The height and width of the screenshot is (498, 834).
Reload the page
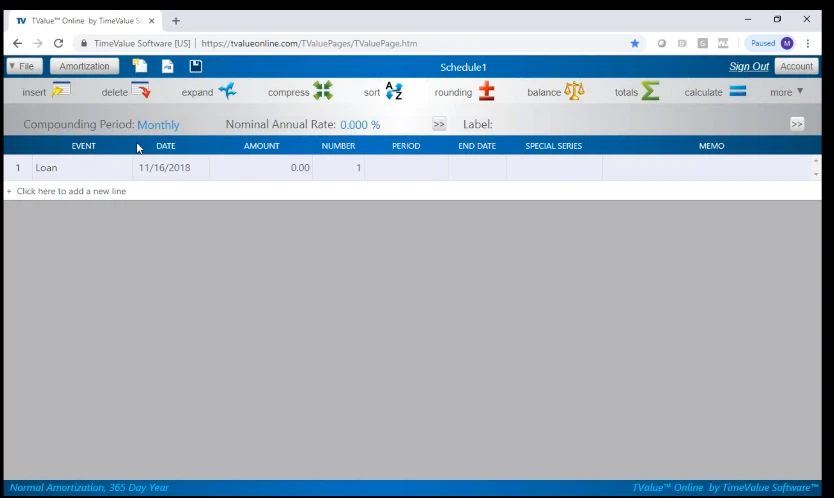click(x=59, y=43)
